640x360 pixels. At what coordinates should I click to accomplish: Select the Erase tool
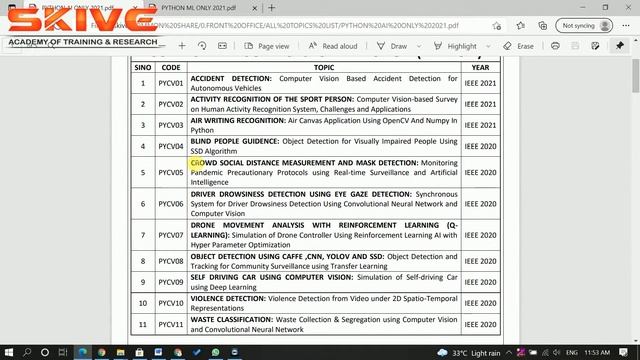click(x=518, y=46)
